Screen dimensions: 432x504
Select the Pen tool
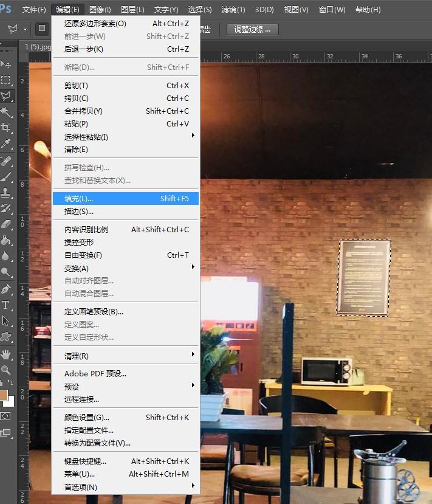(6, 289)
